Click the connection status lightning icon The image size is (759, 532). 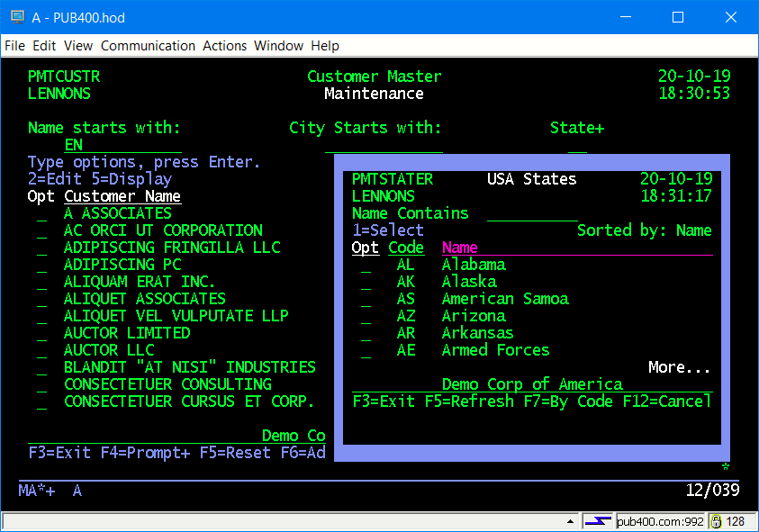pyautogui.click(x=598, y=521)
